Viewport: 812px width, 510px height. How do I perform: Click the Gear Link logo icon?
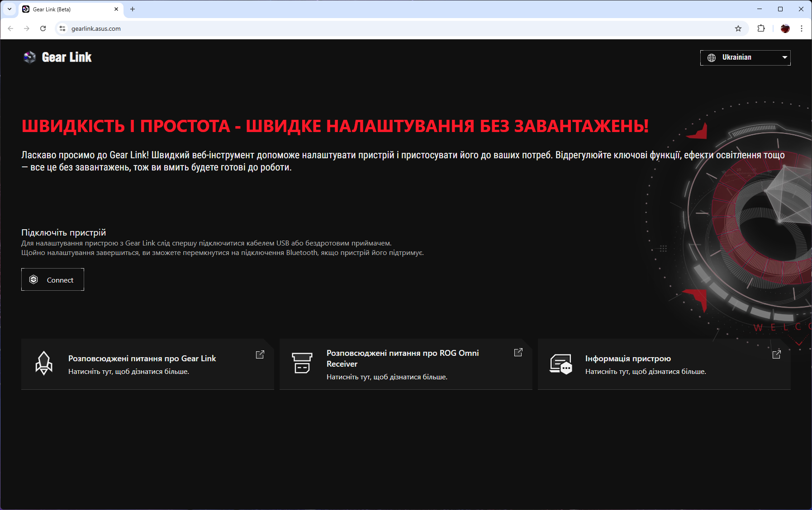pos(30,57)
